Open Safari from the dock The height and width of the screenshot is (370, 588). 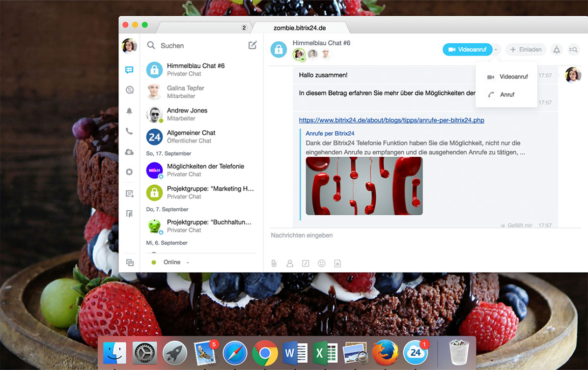(x=235, y=353)
